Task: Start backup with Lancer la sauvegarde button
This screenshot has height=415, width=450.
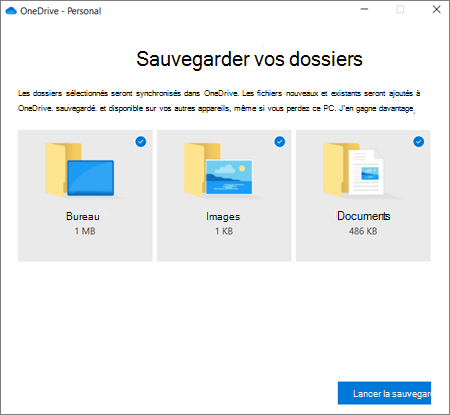Action: [x=384, y=393]
